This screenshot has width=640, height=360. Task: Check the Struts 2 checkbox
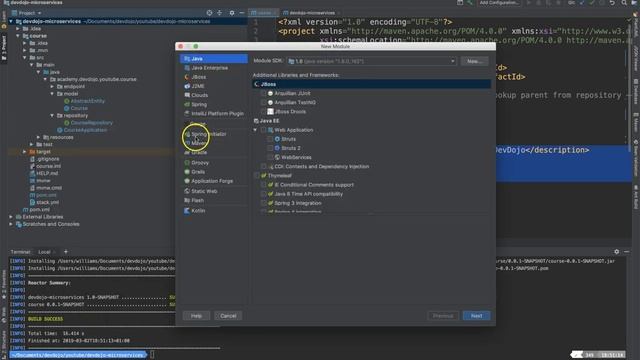[x=270, y=148]
